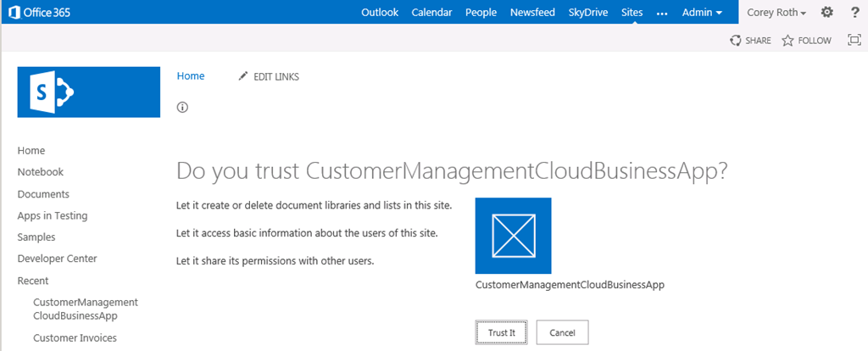This screenshot has width=868, height=351.
Task: Click the SharePoint site logo
Action: pos(89,92)
